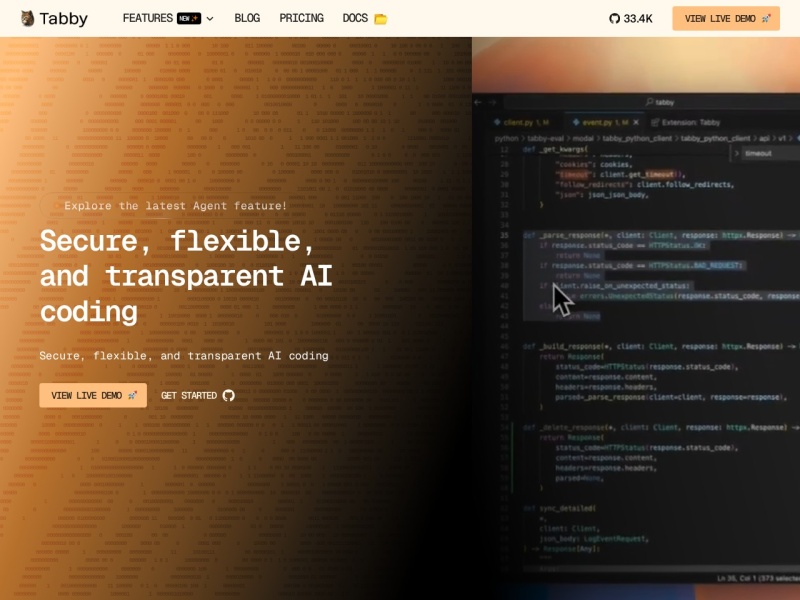Expand the FEATURES dropdown chevron
This screenshot has height=600, width=800.
click(210, 18)
